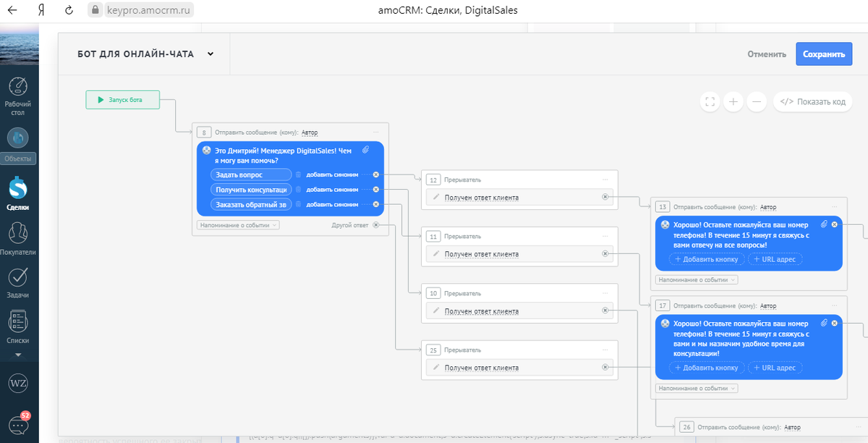Screen dimensions: 868x443
Task: Edit message text Это Дмитрий! Менеджер DigitalSales
Action: click(x=283, y=155)
